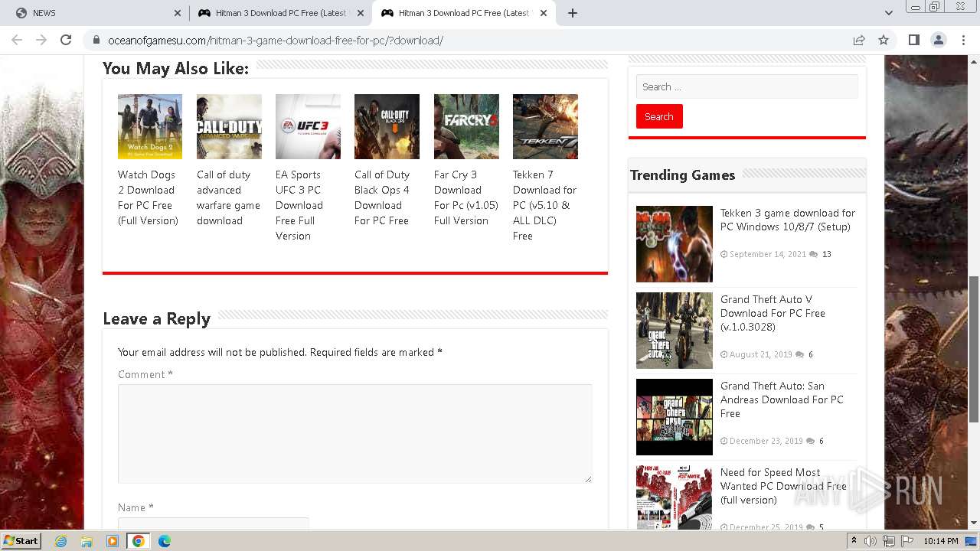Click the forward navigation arrow

click(41, 40)
